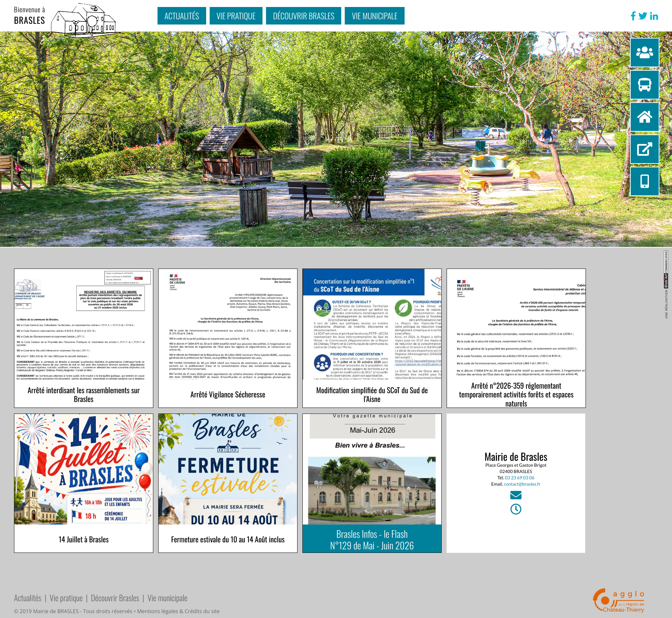The width and height of the screenshot is (672, 618).
Task: Open the Agglo Château-Thierry logo
Action: [x=618, y=600]
